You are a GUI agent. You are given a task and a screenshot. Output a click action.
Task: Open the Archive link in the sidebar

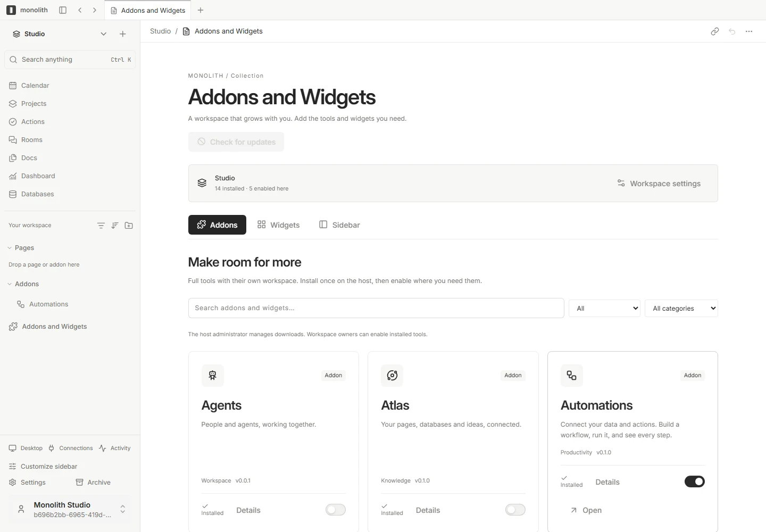coord(94,483)
